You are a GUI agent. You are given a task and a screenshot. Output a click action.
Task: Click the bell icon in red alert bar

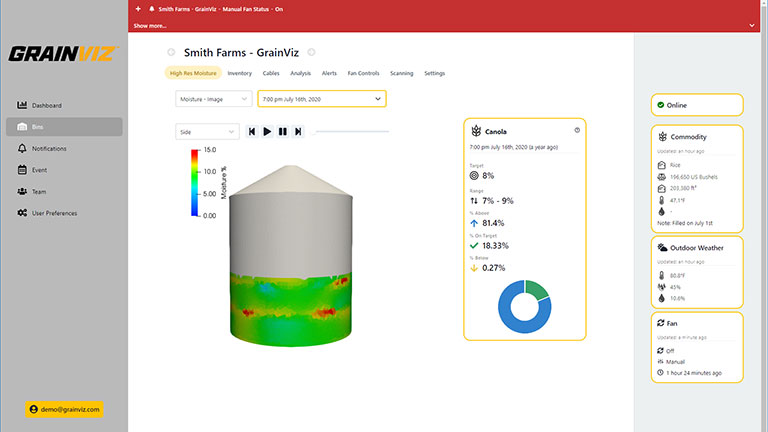pyautogui.click(x=151, y=9)
